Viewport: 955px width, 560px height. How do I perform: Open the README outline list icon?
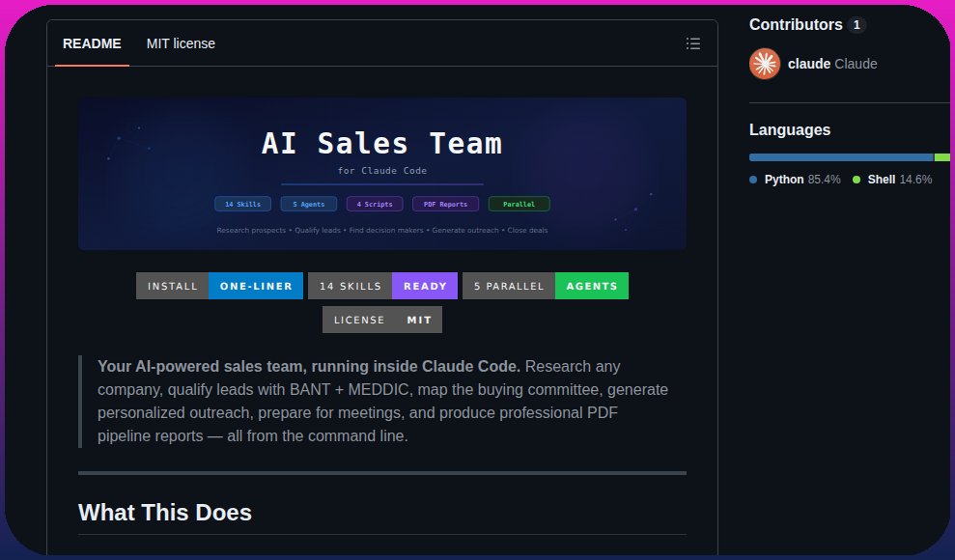coord(692,43)
